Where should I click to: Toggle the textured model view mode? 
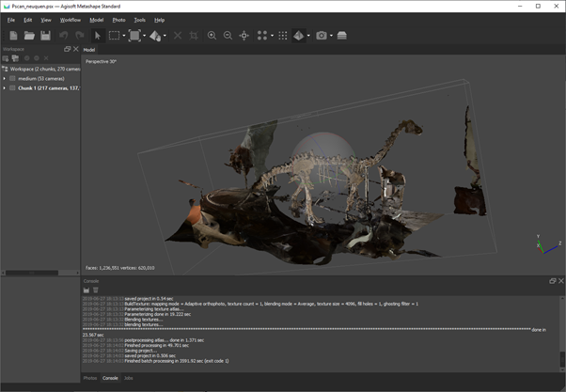click(298, 36)
